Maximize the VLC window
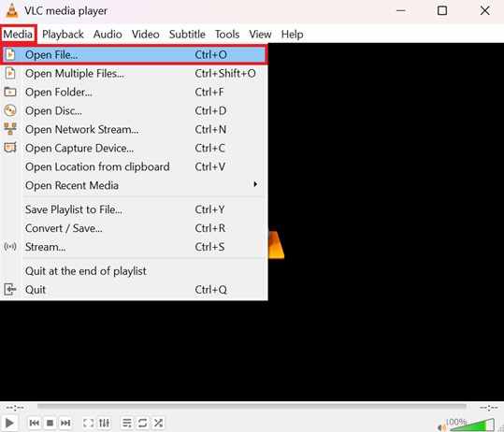 point(442,10)
